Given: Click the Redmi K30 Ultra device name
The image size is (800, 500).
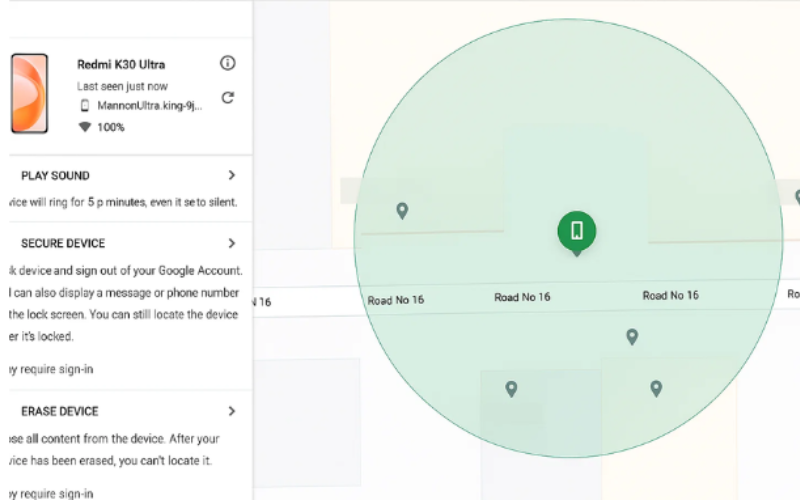Looking at the screenshot, I should (x=123, y=64).
